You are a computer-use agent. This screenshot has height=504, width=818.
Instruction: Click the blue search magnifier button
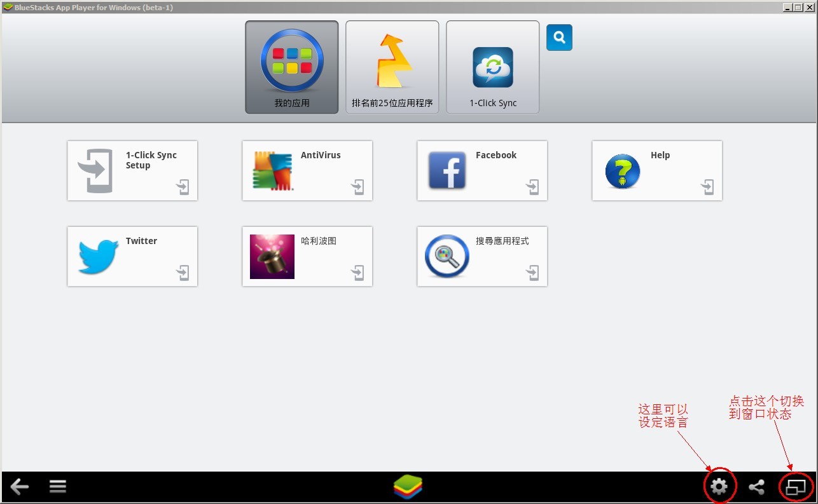pyautogui.click(x=559, y=37)
